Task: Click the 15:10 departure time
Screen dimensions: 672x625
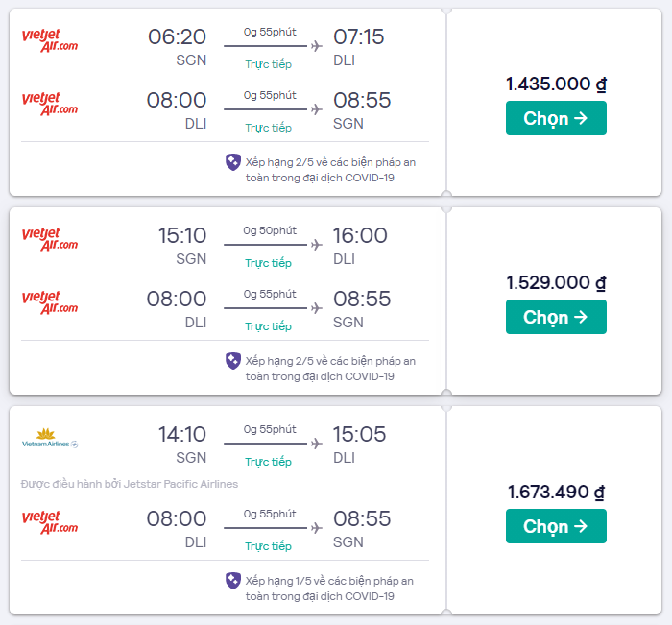Action: 182,235
